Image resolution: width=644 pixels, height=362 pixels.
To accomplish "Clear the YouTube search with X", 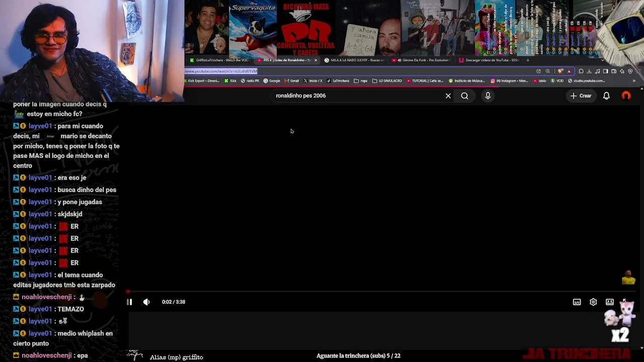I will coord(448,96).
